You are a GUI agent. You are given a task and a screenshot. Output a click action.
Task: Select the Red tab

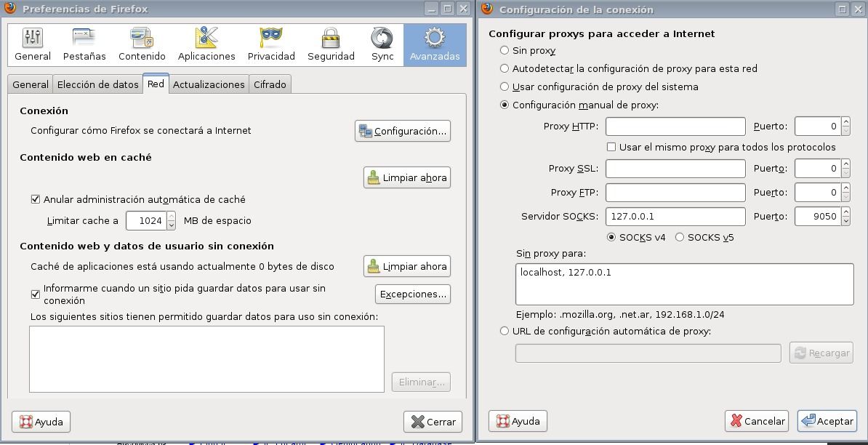tap(156, 84)
